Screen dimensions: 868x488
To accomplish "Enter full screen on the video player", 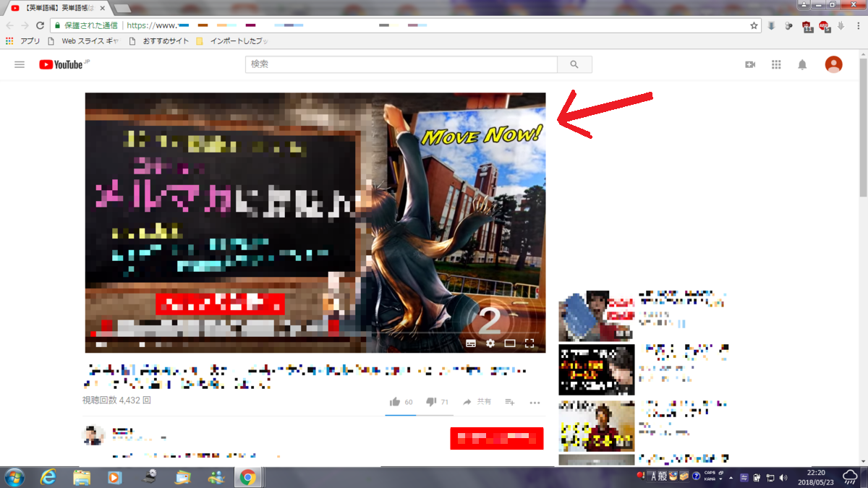I will 529,343.
